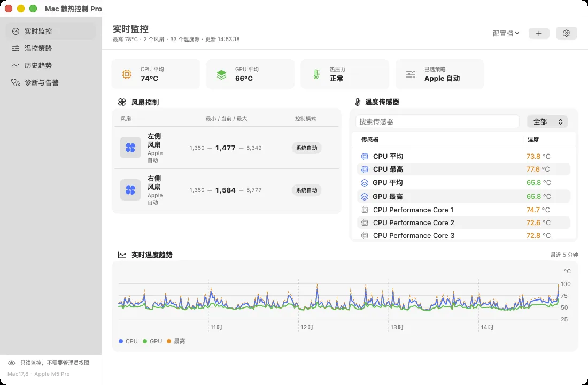Click the chart icon beside 历史趋势
The height and width of the screenshot is (385, 588).
[16, 65]
